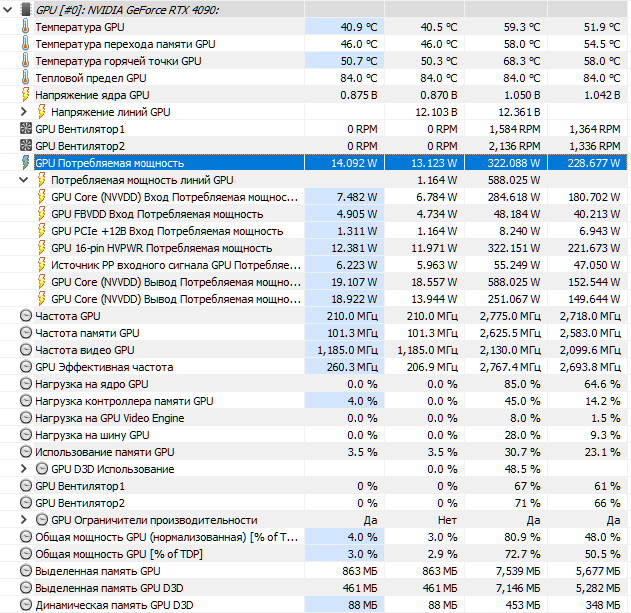Click lightning icon of GPU FBVDD Вход row

click(x=41, y=214)
